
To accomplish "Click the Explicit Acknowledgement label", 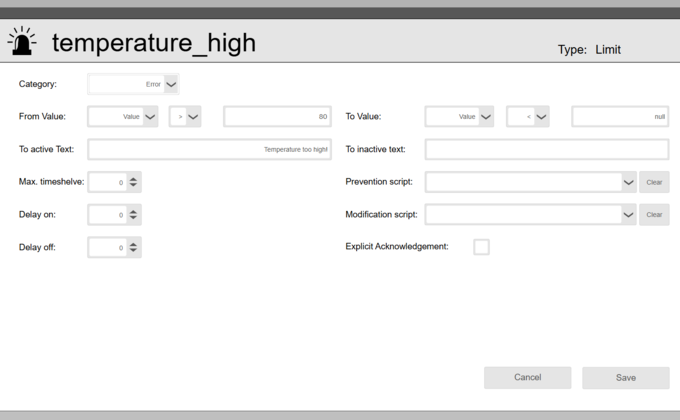I will (397, 246).
